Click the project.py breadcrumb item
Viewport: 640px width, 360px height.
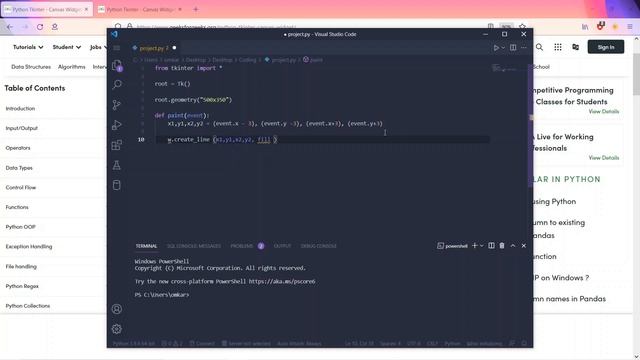click(x=280, y=60)
